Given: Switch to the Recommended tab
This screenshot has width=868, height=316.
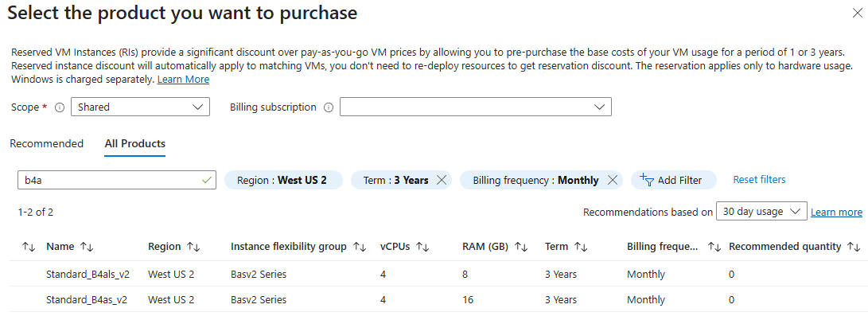Looking at the screenshot, I should 46,144.
